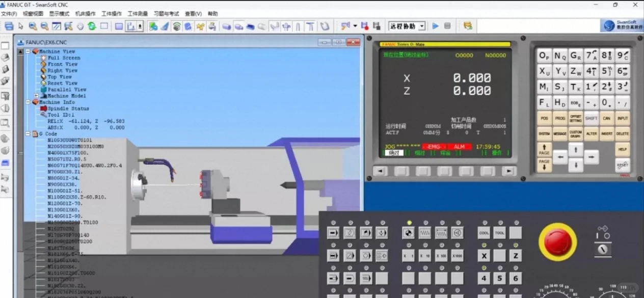Image resolution: width=644 pixels, height=298 pixels.
Task: Click the red emergency stop button
Action: pos(557,242)
